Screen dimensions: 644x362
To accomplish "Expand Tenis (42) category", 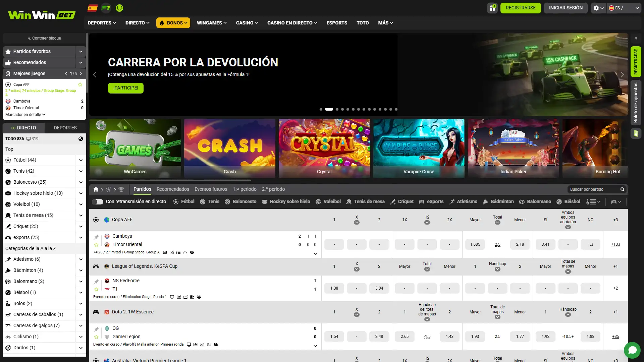I will (80, 171).
